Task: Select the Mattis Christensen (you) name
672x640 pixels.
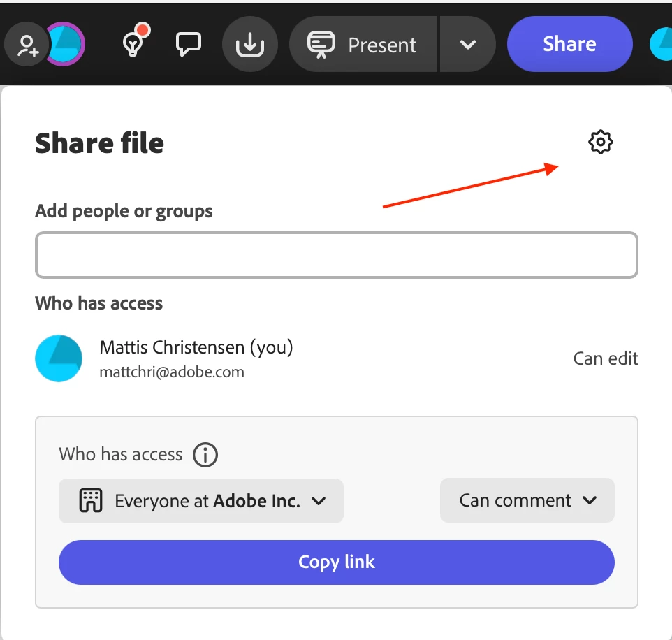Action: [x=196, y=347]
